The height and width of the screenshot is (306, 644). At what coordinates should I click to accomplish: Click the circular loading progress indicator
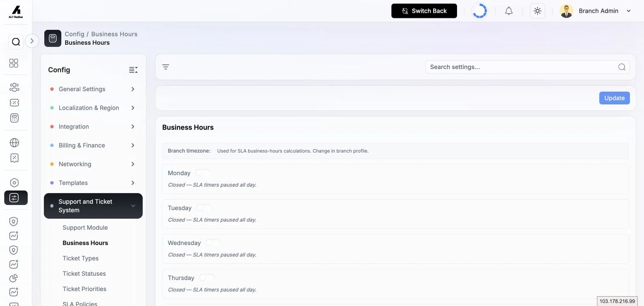coord(480,11)
